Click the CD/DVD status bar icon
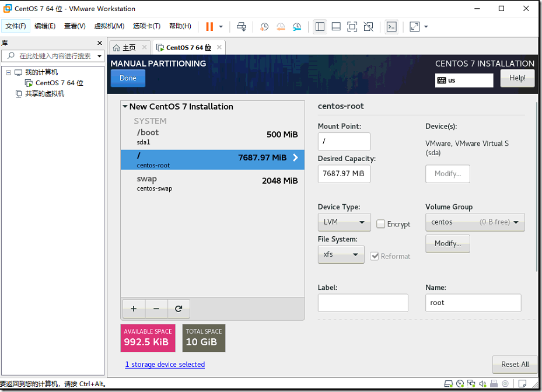 point(460,384)
